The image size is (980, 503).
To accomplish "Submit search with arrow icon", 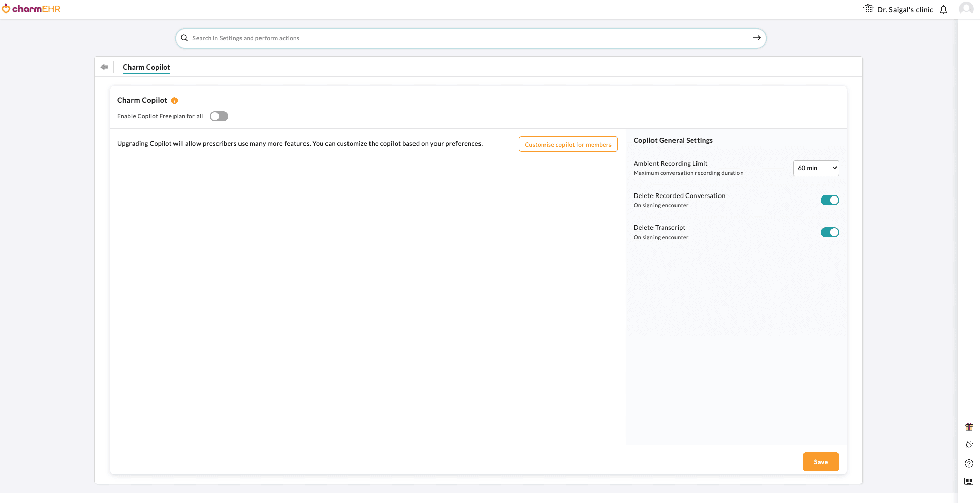I will (x=757, y=38).
